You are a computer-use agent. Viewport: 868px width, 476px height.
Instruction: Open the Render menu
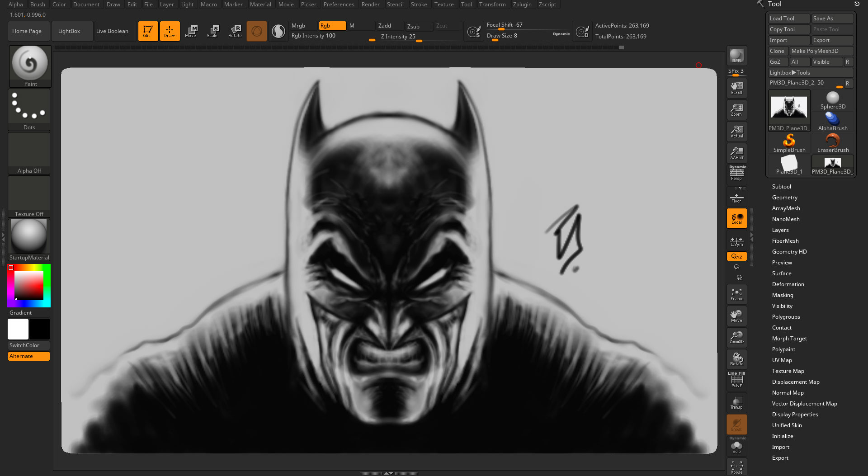(x=370, y=5)
